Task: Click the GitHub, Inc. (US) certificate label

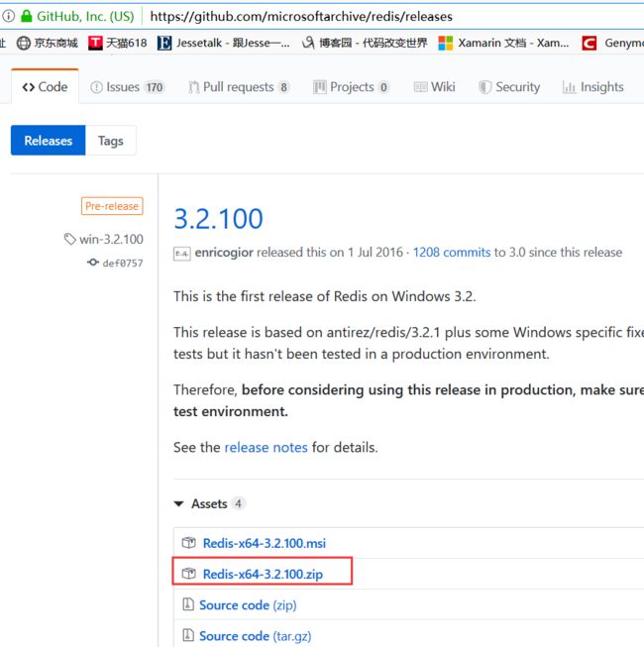Action: click(x=85, y=16)
